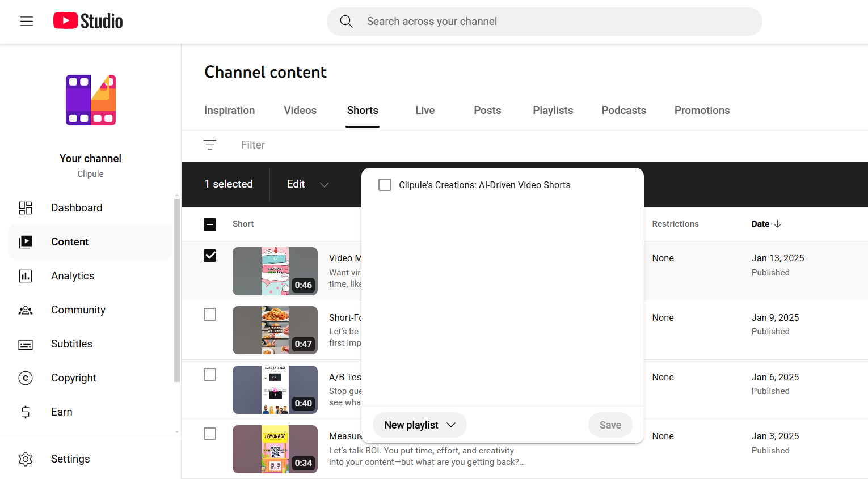Switch to the Videos tab

(300, 111)
